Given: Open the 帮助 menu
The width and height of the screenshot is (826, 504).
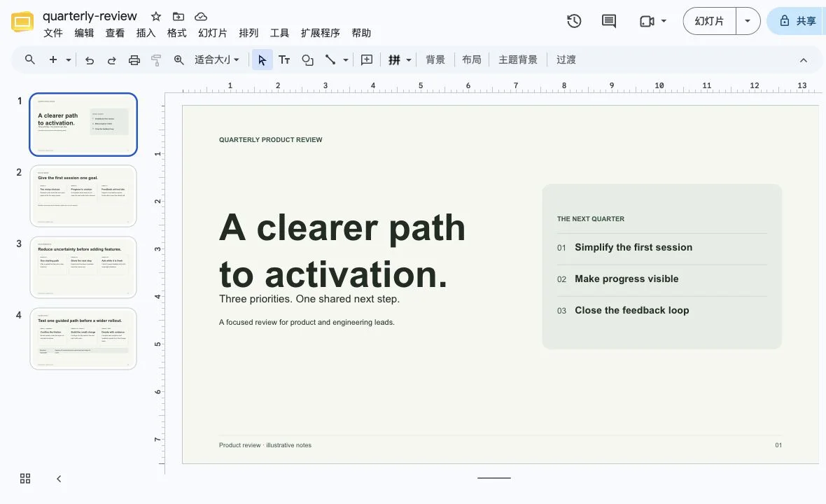Looking at the screenshot, I should pos(361,33).
